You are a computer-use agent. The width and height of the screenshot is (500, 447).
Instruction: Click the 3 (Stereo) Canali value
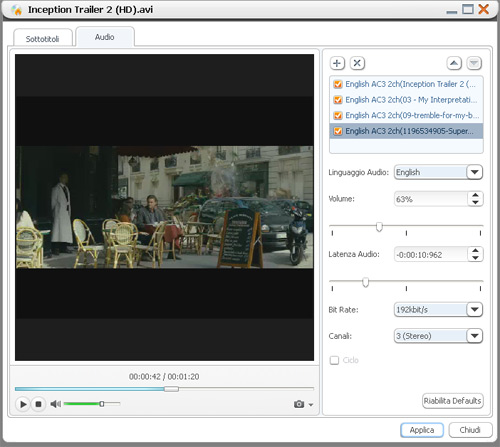point(431,336)
